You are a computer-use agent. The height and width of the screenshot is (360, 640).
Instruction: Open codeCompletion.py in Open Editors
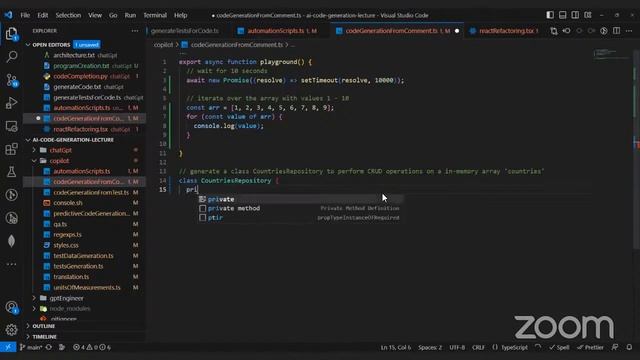click(80, 76)
